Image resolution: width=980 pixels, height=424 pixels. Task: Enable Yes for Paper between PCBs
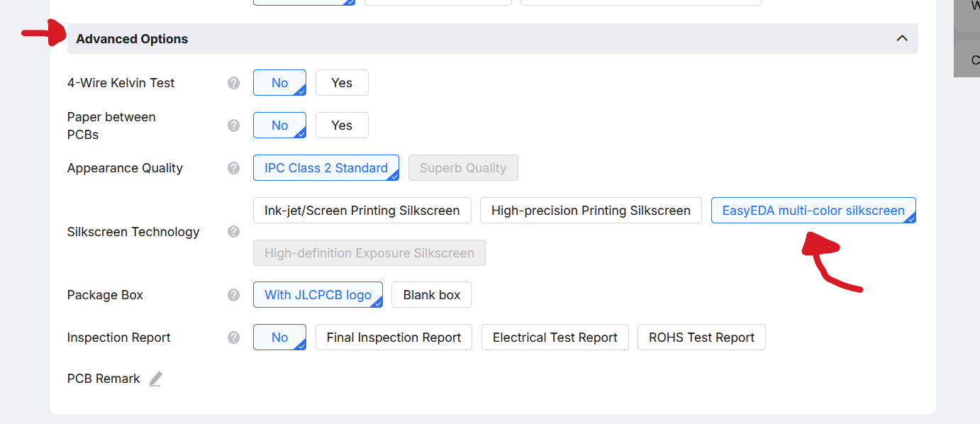pos(342,125)
